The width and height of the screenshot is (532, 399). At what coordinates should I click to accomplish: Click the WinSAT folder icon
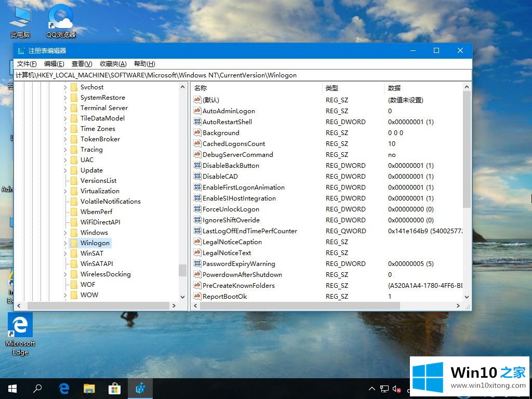point(74,254)
